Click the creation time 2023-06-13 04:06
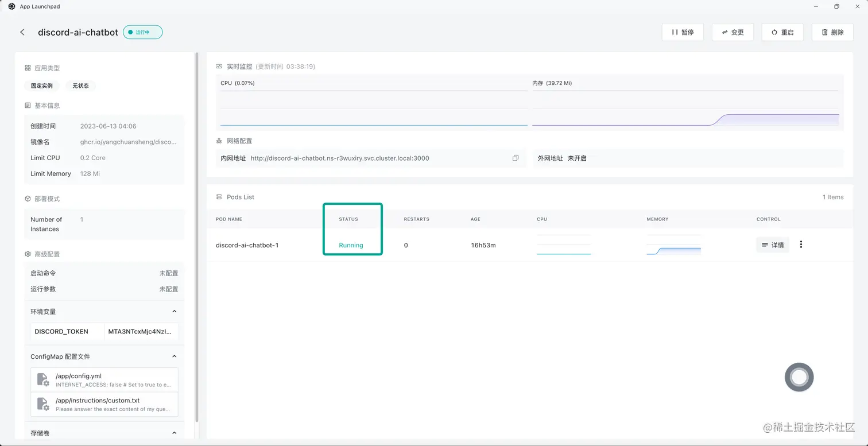Image resolution: width=868 pixels, height=446 pixels. [108, 126]
